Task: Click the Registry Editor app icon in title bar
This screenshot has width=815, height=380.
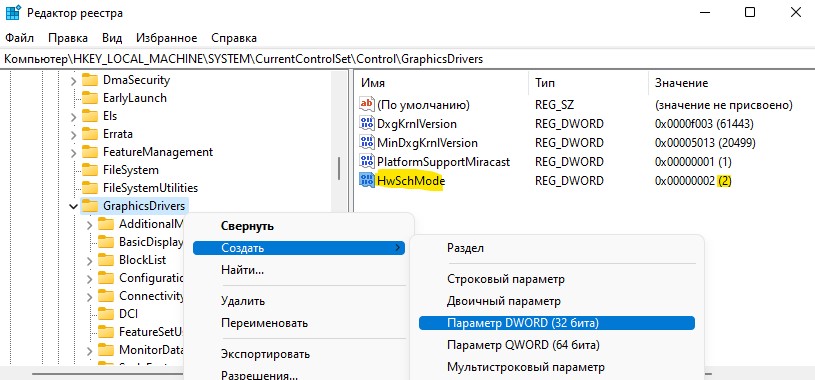Action: 14,13
